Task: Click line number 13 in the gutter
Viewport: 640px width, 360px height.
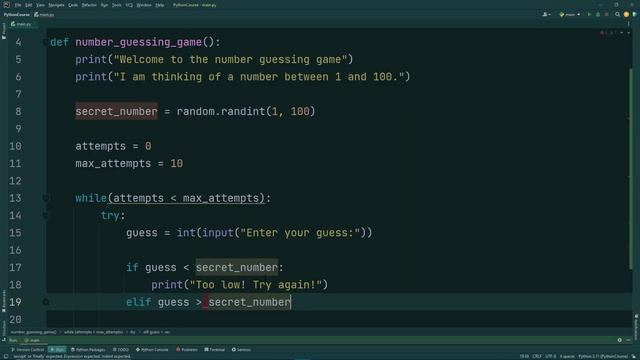Action: (15, 198)
